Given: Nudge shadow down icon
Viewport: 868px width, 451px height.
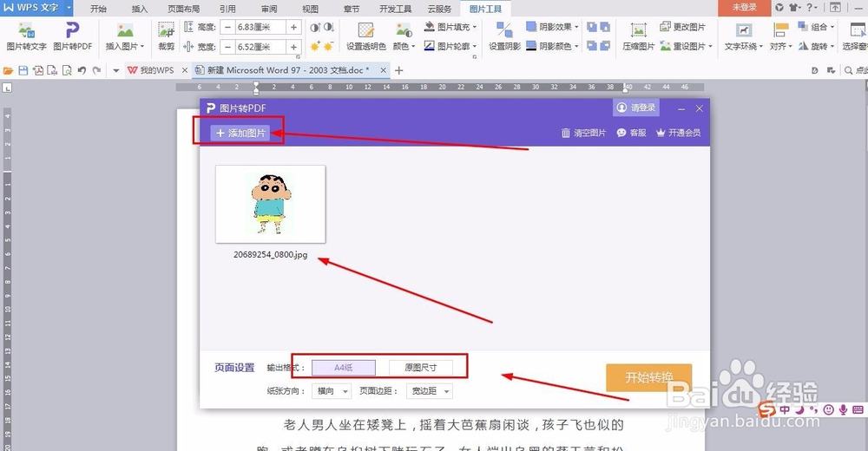Looking at the screenshot, I should (605, 27).
